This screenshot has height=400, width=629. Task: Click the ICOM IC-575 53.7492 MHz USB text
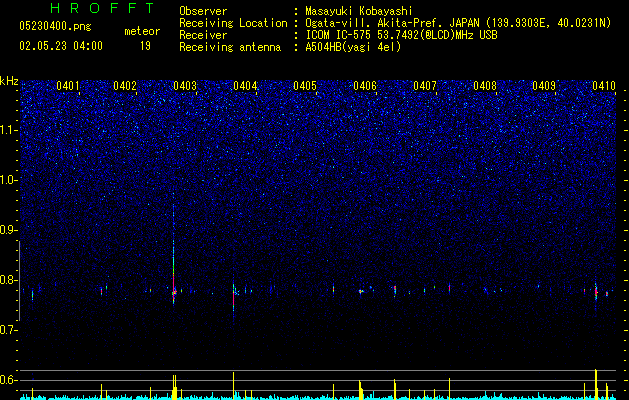402,35
